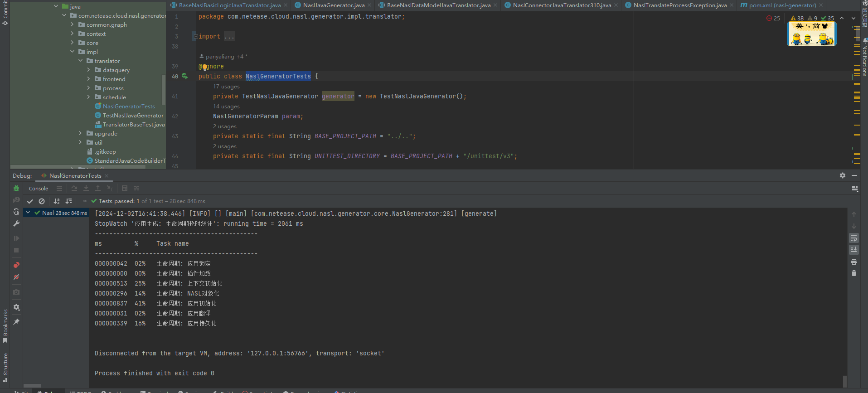This screenshot has width=868, height=393.
Task: Expand the core folder
Action: coord(72,43)
